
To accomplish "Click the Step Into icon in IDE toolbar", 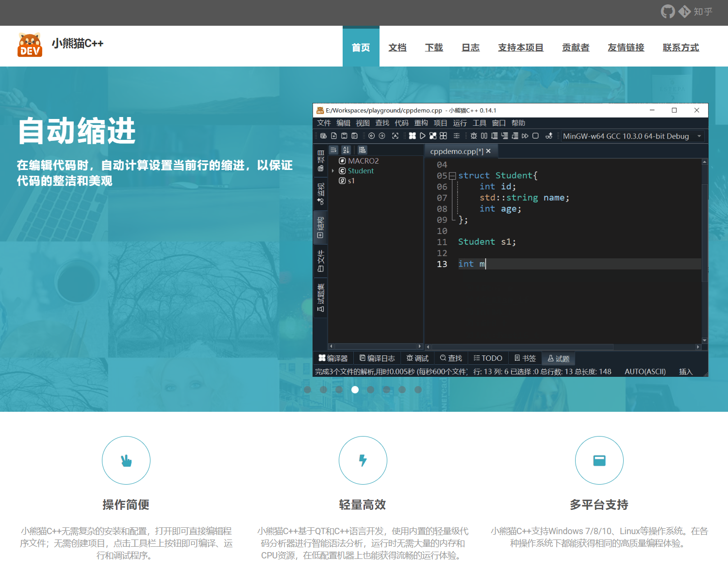I will [505, 136].
